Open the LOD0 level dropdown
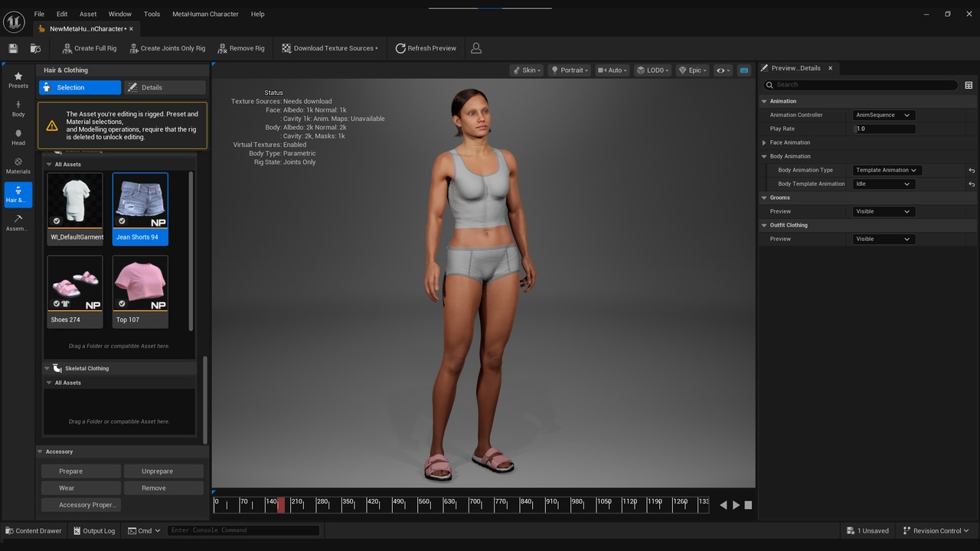Image resolution: width=980 pixels, height=551 pixels. [653, 70]
